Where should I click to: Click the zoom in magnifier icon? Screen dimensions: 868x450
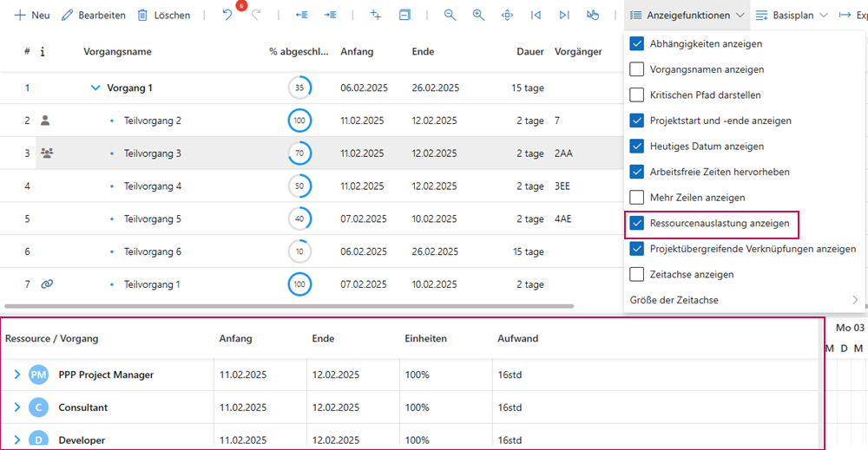pos(478,16)
